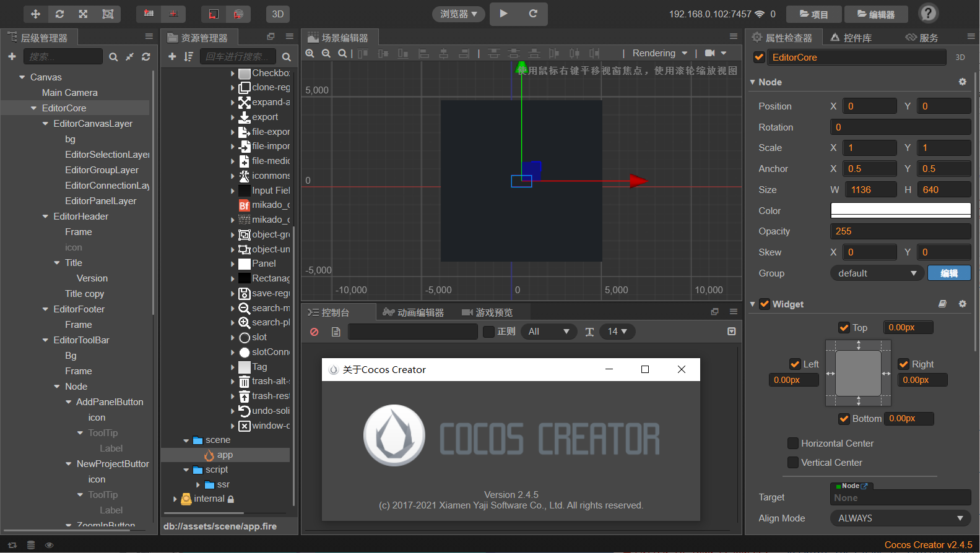
Task: Switch to the console tab
Action: click(x=329, y=312)
